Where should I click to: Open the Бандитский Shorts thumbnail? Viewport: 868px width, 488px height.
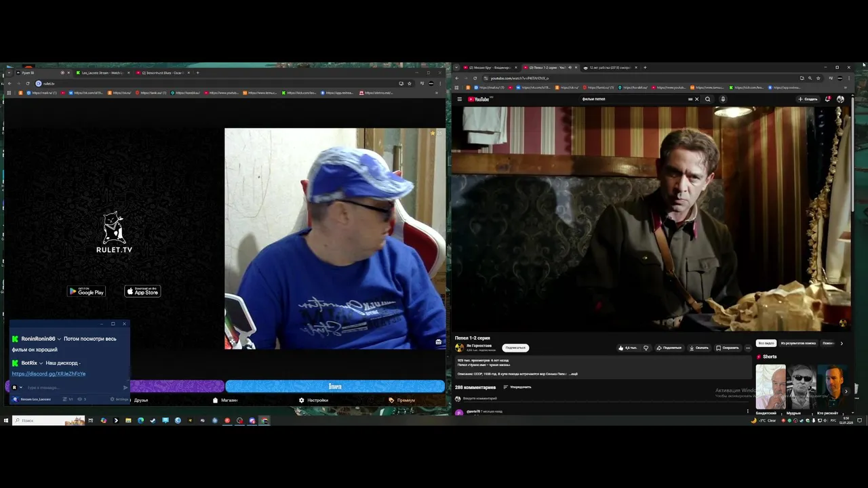click(771, 386)
